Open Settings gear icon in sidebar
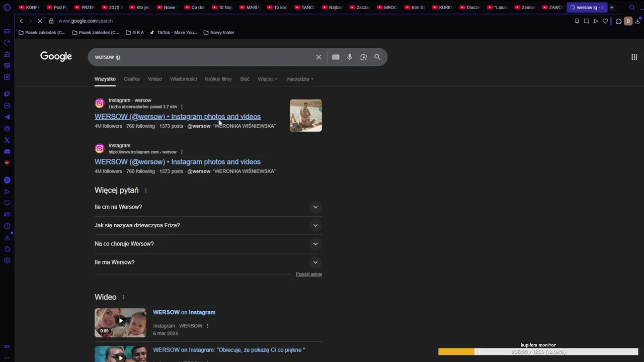This screenshot has width=644, height=362. click(7, 260)
